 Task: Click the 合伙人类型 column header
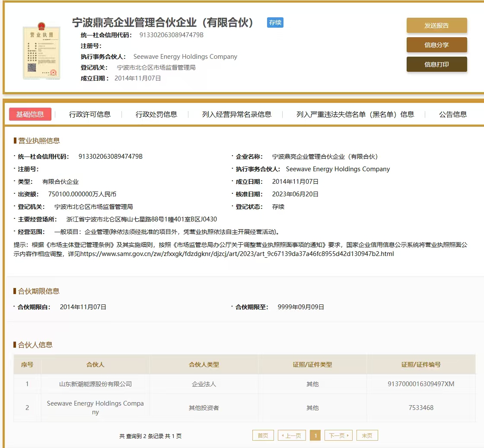pyautogui.click(x=204, y=365)
